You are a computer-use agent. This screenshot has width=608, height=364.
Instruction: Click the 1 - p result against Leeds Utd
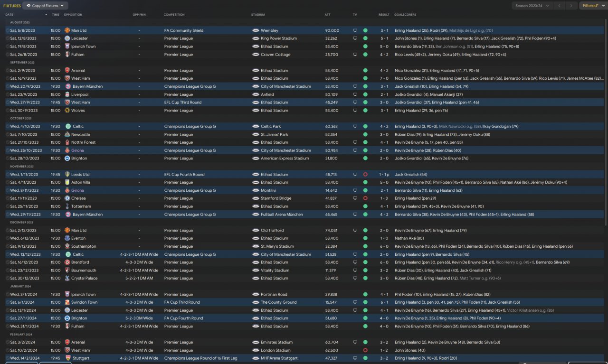coord(384,175)
